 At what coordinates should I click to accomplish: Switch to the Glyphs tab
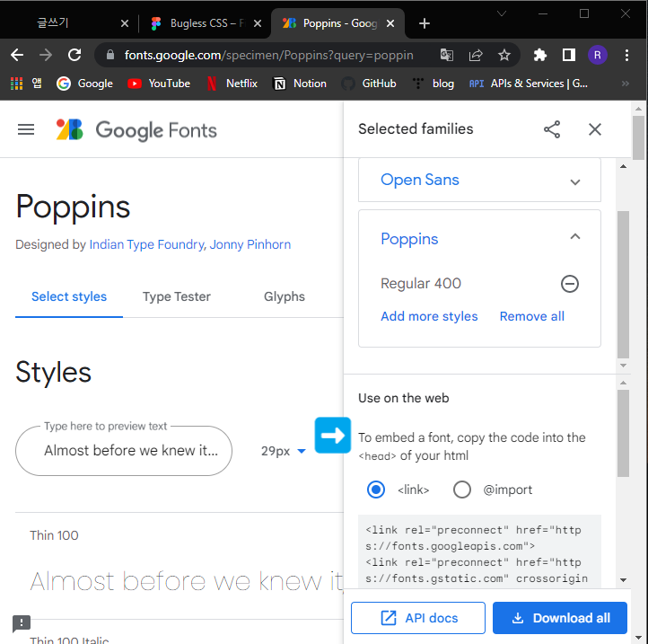(x=285, y=296)
